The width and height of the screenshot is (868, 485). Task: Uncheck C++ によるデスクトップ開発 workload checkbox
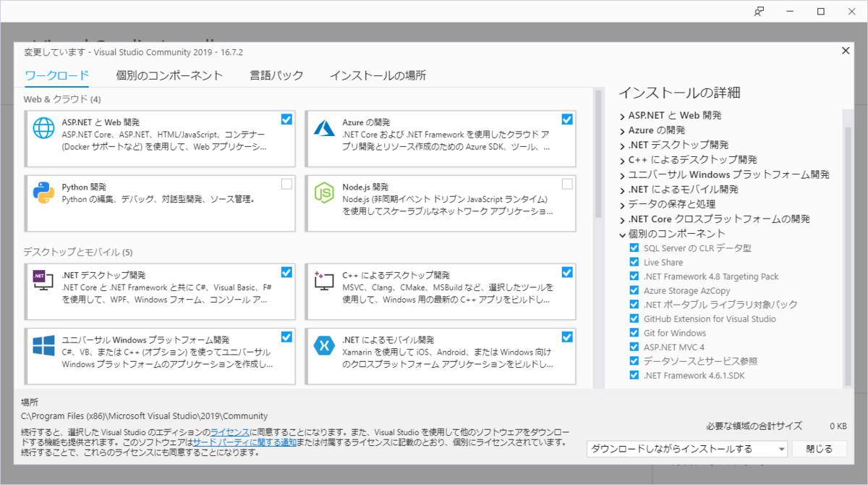tap(566, 272)
